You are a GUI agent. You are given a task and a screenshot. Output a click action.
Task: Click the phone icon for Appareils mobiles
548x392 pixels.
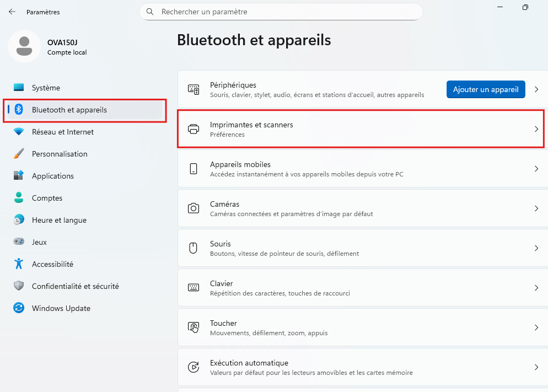pyautogui.click(x=194, y=169)
